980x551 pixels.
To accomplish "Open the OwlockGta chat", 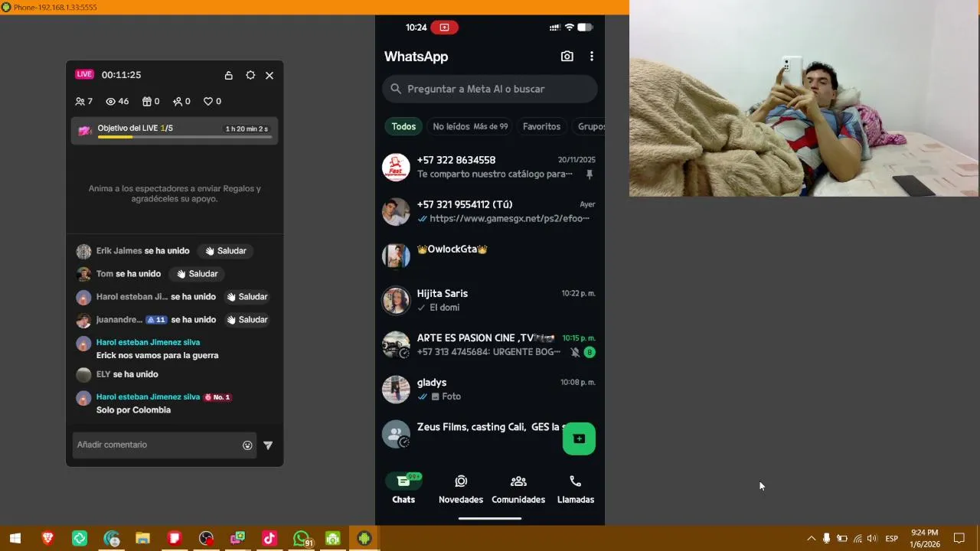I will (x=490, y=256).
